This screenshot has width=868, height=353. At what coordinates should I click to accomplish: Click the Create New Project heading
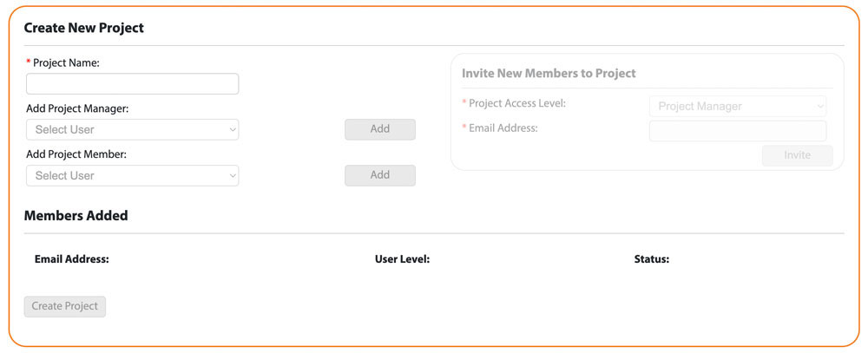point(83,29)
